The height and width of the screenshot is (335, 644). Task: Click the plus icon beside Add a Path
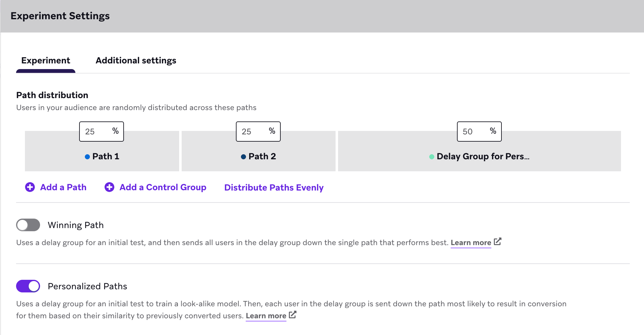30,187
